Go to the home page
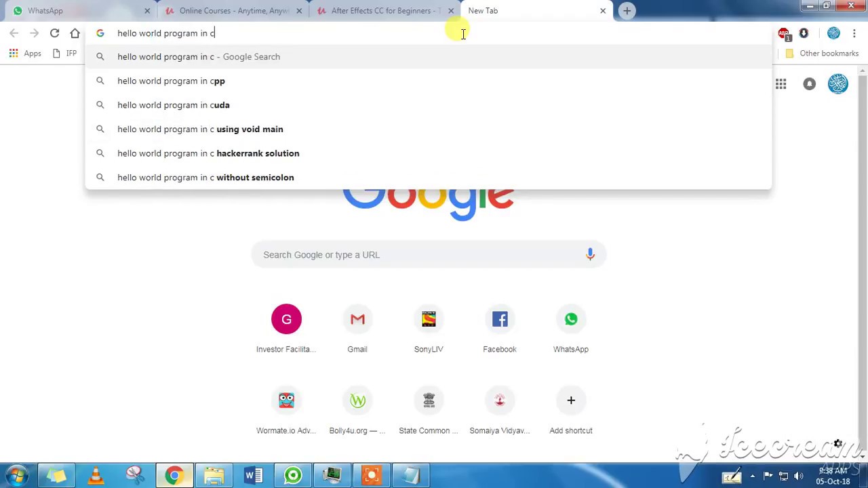Image resolution: width=868 pixels, height=488 pixels. tap(75, 33)
